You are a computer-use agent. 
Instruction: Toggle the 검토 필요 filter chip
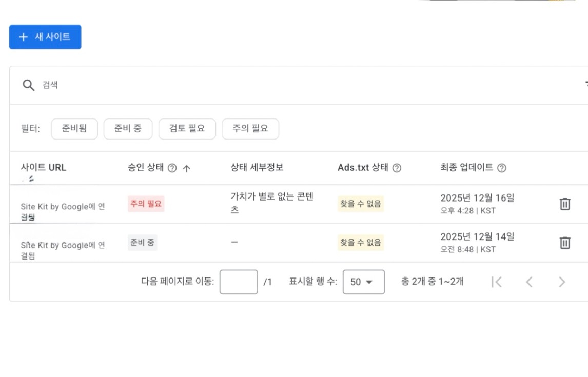(x=187, y=129)
